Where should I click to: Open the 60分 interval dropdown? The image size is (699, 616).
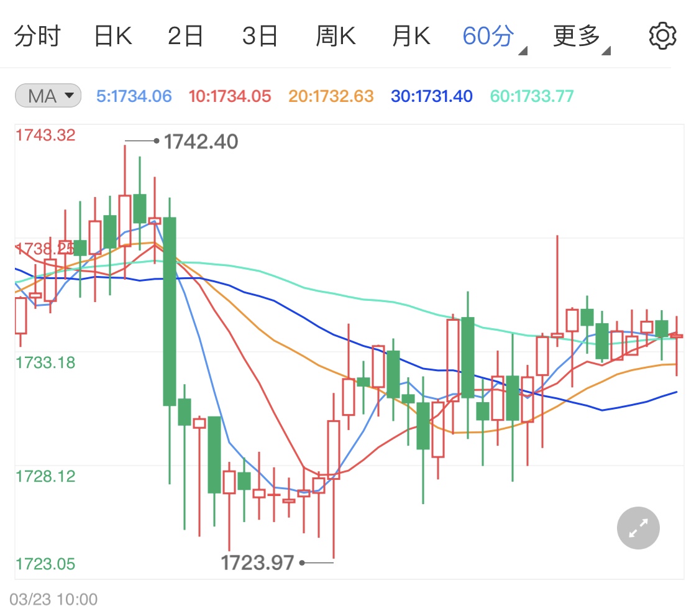(x=494, y=37)
